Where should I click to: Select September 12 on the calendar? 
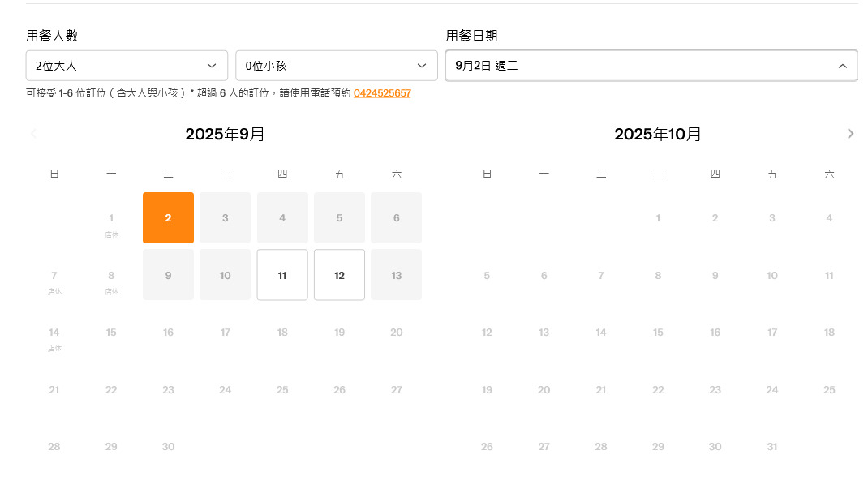(x=339, y=275)
